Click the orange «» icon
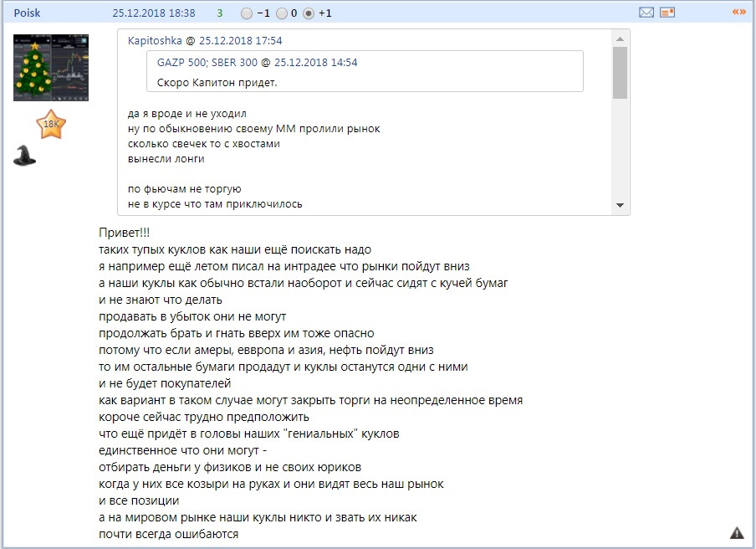This screenshot has height=549, width=756. click(738, 12)
